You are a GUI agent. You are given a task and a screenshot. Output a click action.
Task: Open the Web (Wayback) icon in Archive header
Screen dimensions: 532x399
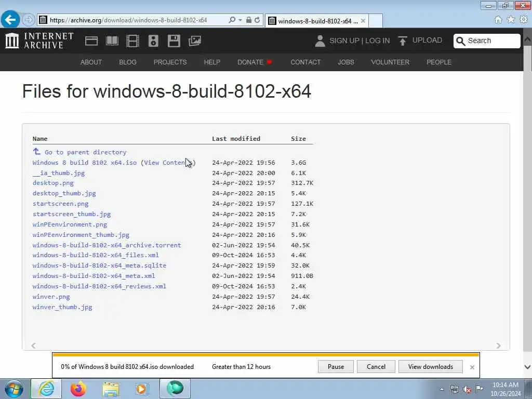pos(91,41)
